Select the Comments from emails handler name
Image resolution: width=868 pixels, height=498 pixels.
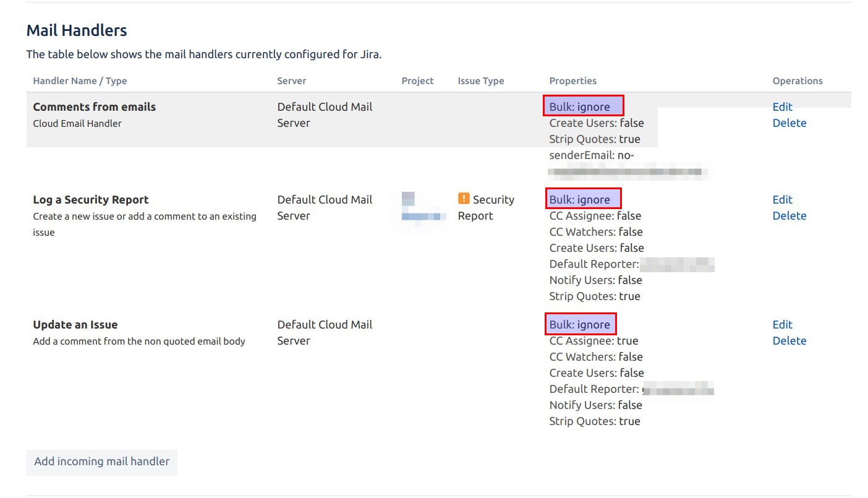coord(95,107)
